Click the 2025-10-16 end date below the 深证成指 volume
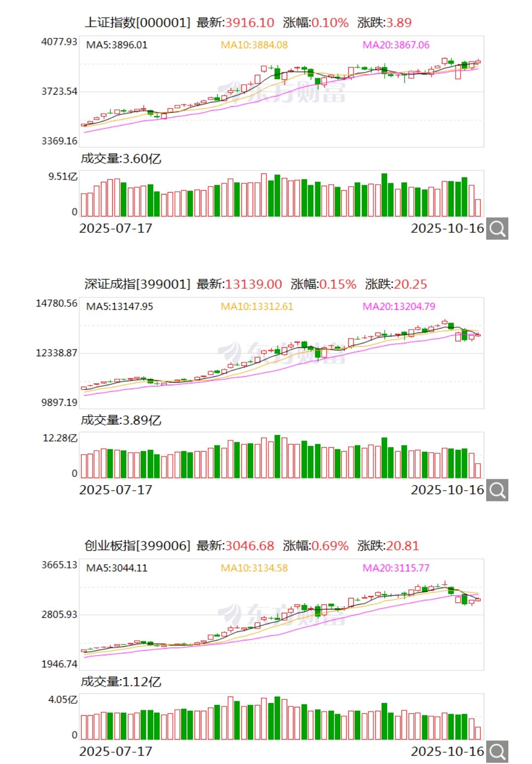 (x=446, y=490)
